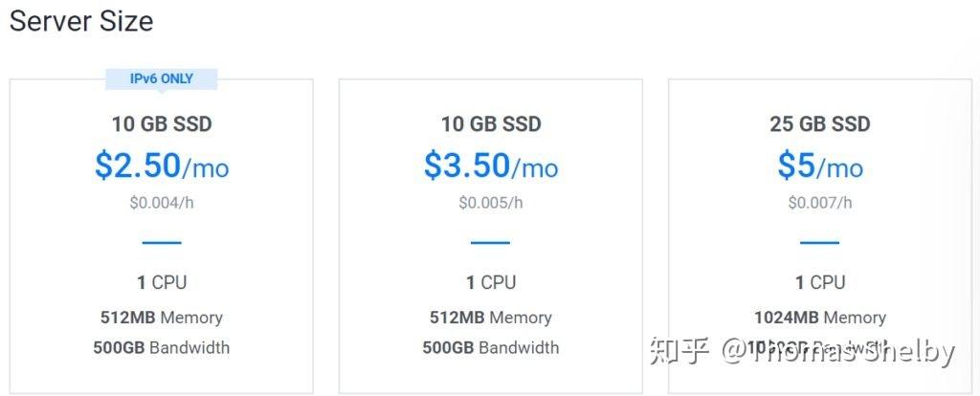Click 512MB Memory in the $3.50 plan
The image size is (980, 396).
[x=491, y=318]
